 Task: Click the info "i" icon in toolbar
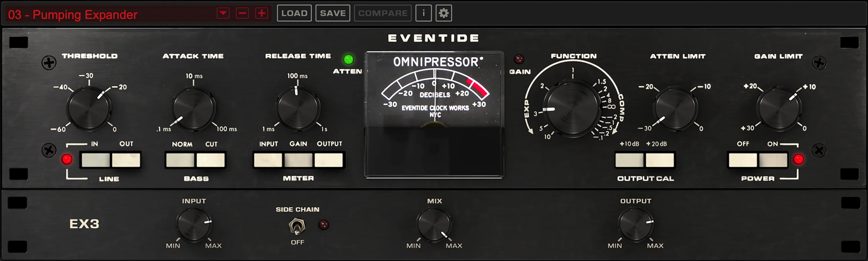[x=424, y=13]
